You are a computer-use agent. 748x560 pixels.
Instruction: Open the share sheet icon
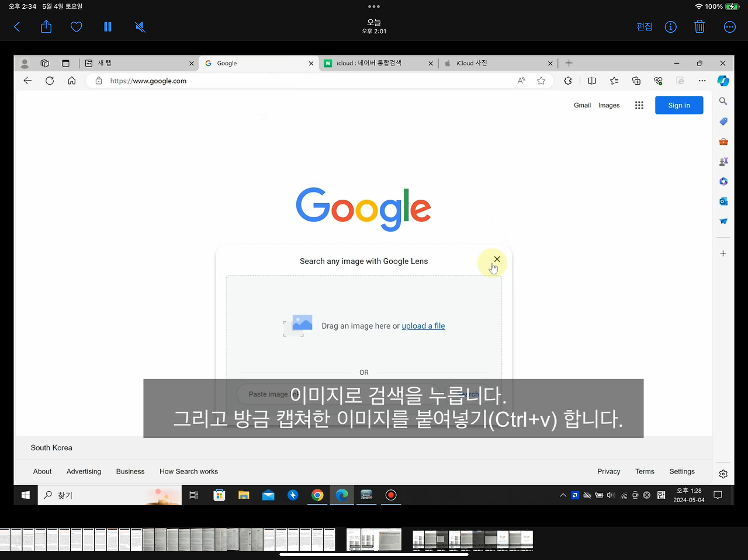tap(46, 26)
